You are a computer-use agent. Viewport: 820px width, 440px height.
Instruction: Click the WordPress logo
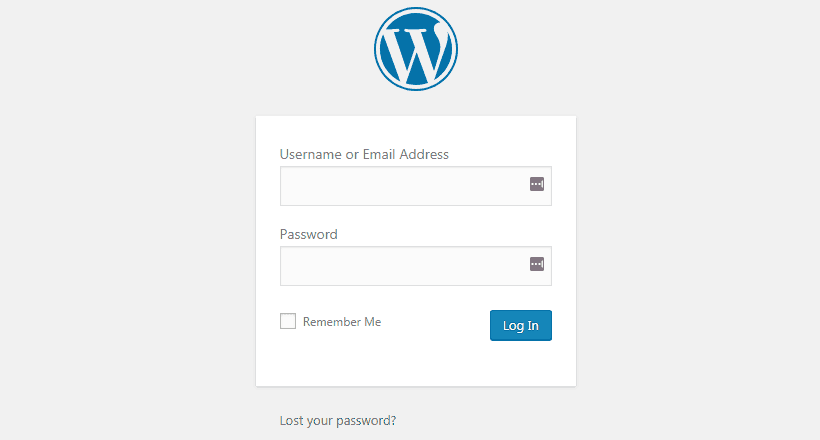tap(416, 49)
